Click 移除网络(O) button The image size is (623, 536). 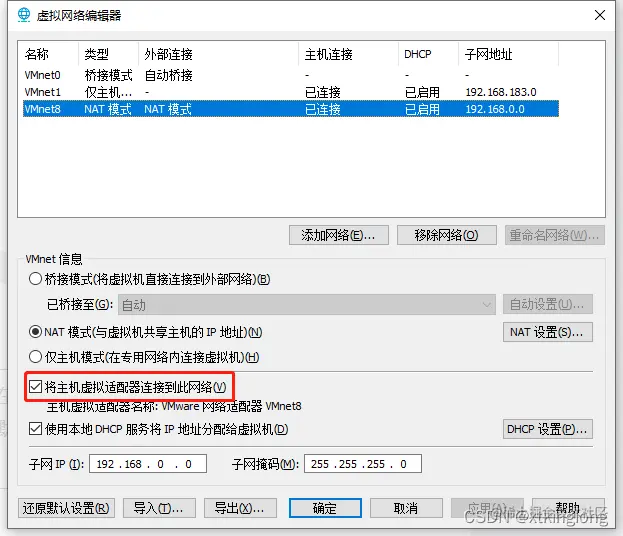pyautogui.click(x=447, y=235)
